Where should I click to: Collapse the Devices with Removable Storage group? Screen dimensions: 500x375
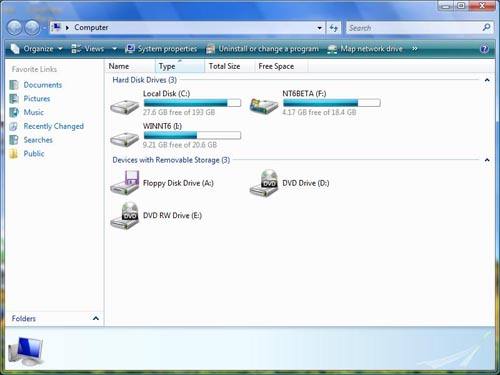point(487,160)
